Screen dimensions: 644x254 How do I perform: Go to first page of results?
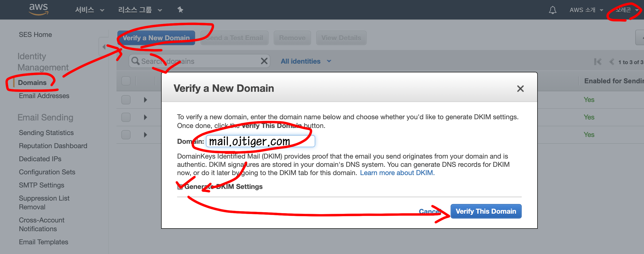(x=597, y=62)
